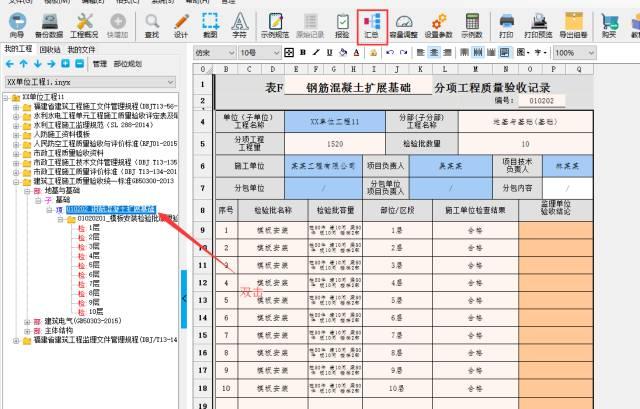Click the 购买 shopping cart icon
640x409 pixels.
609,25
